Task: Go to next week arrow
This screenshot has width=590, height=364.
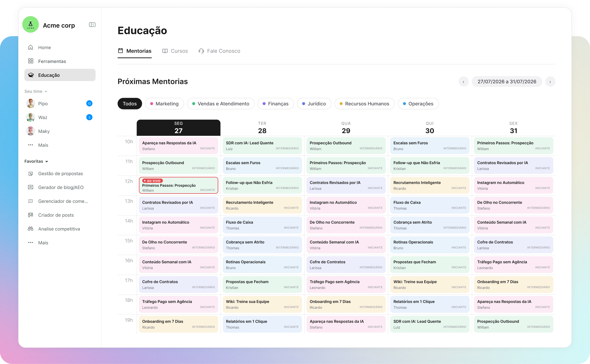Action: [x=550, y=82]
